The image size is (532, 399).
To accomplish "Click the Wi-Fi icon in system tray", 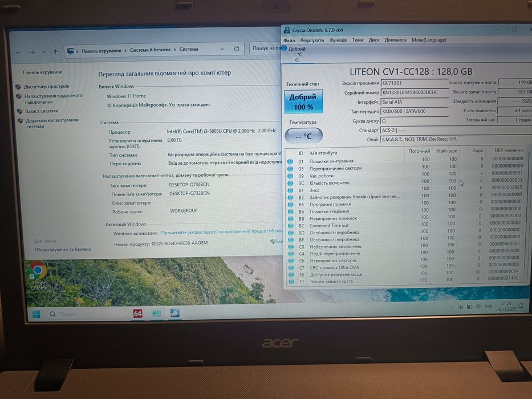I will tap(478, 307).
